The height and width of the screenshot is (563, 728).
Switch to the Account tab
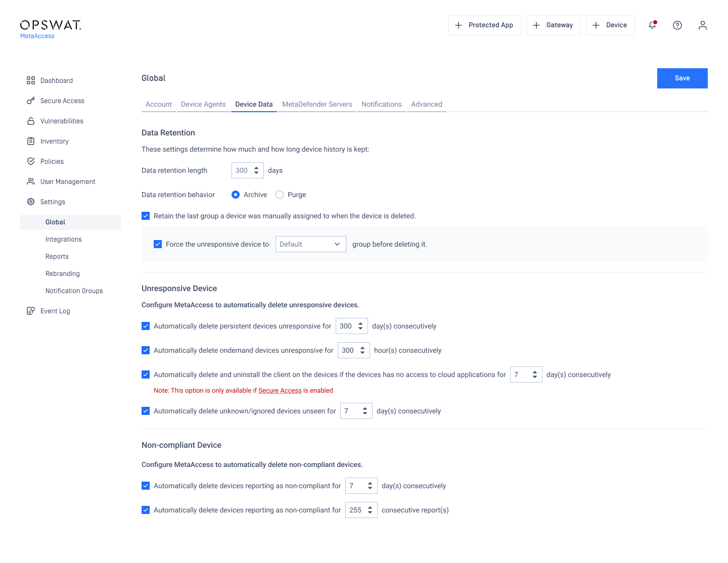(159, 105)
